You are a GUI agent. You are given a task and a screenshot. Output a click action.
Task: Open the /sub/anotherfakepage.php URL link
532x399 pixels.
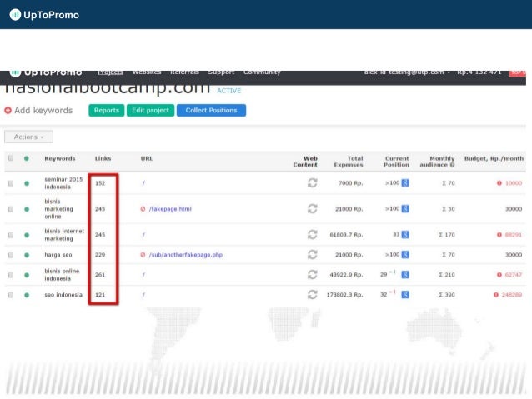(186, 255)
